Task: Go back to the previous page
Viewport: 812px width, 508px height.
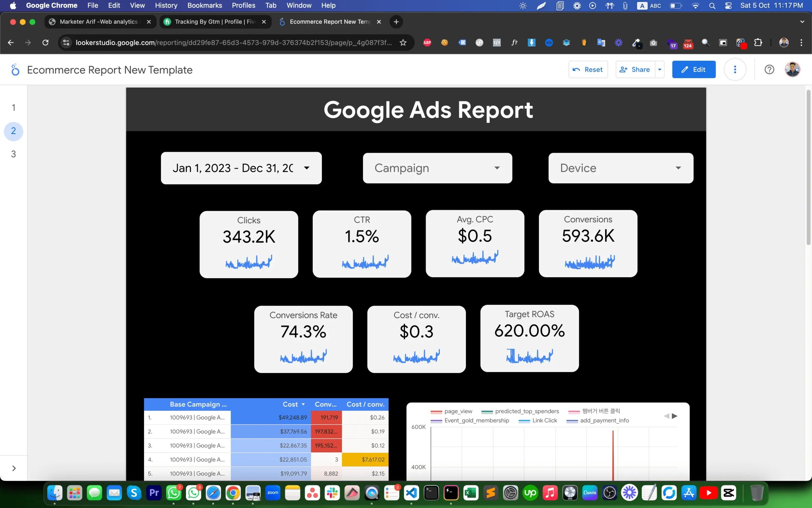Action: pos(11,42)
